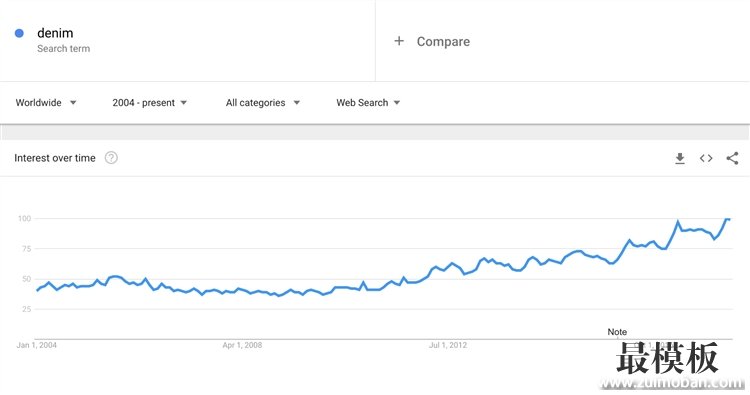This screenshot has width=750, height=395.
Task: Click the chart peak at value 100
Action: click(728, 219)
